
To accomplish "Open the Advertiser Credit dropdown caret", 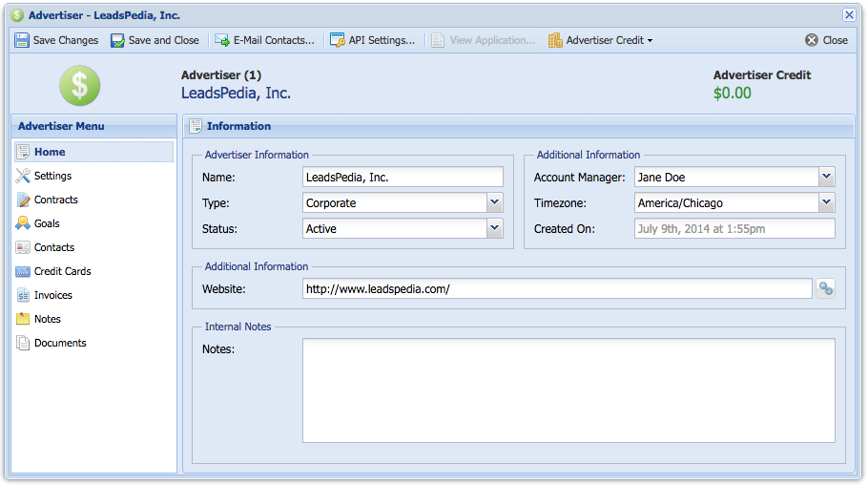I will click(650, 41).
